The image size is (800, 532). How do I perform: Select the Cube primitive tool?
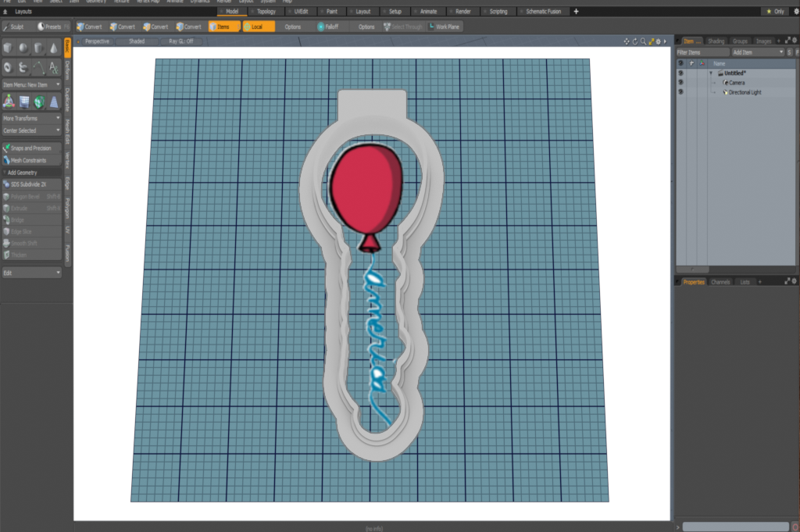point(8,48)
